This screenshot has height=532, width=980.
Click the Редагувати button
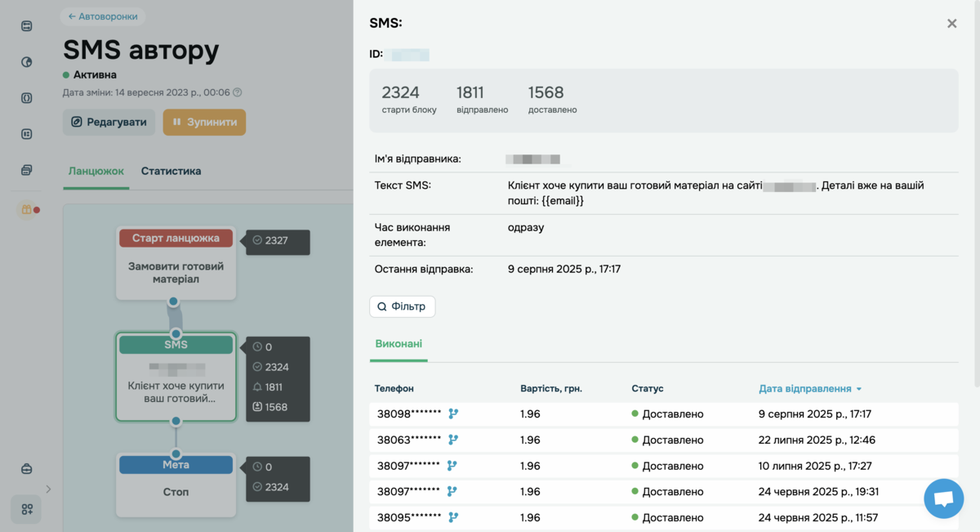pos(109,122)
